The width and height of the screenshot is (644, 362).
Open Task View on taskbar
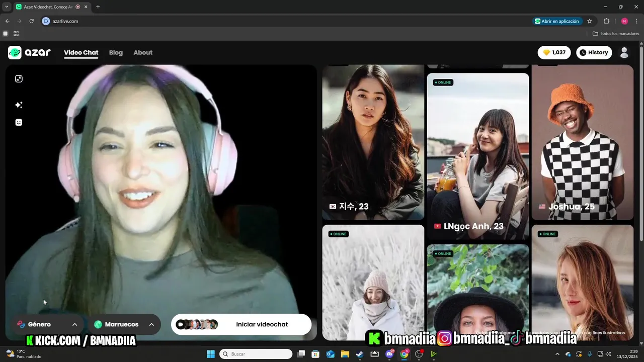301,354
